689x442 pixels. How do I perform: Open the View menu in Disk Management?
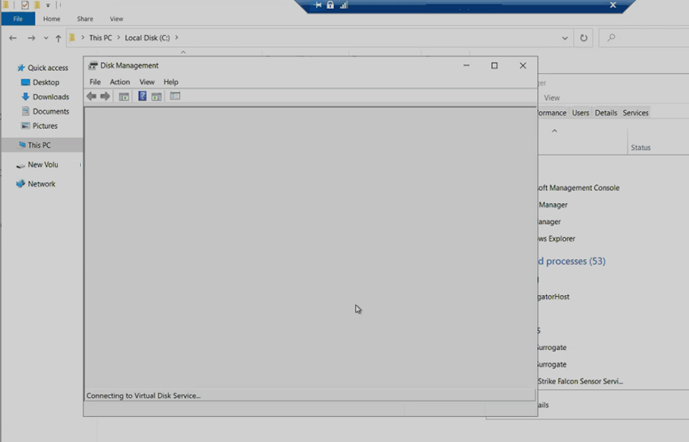(147, 82)
